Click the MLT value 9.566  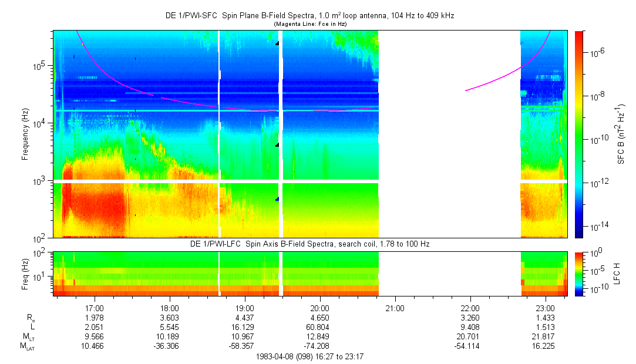[x=95, y=336]
